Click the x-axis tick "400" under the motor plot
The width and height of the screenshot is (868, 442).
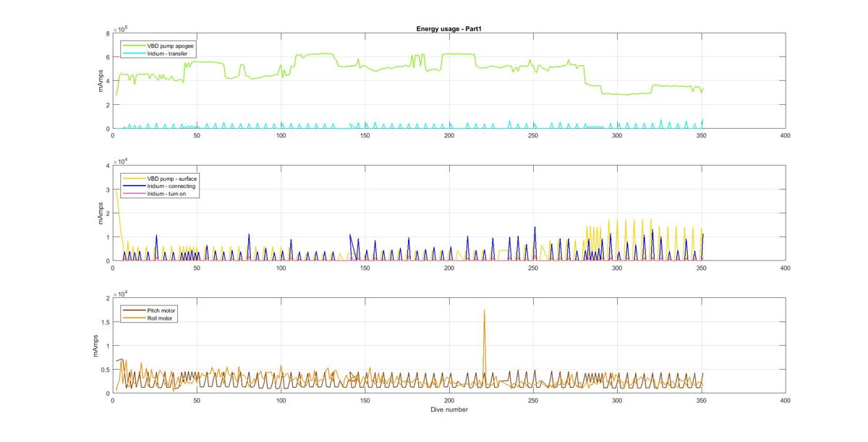click(786, 400)
